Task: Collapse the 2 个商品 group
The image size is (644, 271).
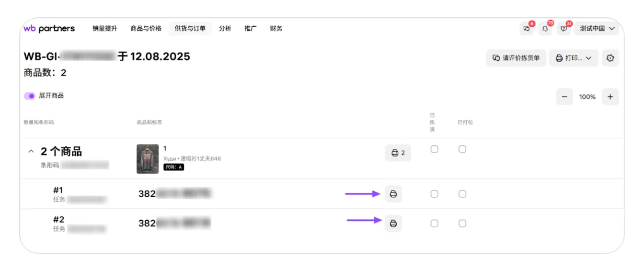Action: (x=31, y=152)
